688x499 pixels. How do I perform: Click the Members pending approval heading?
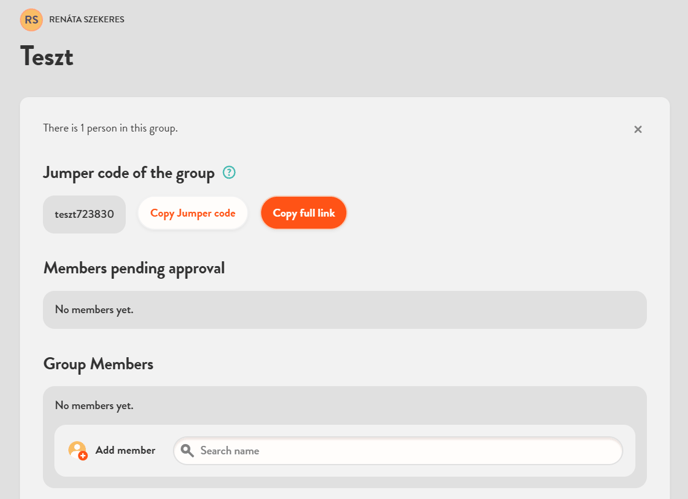pyautogui.click(x=134, y=268)
